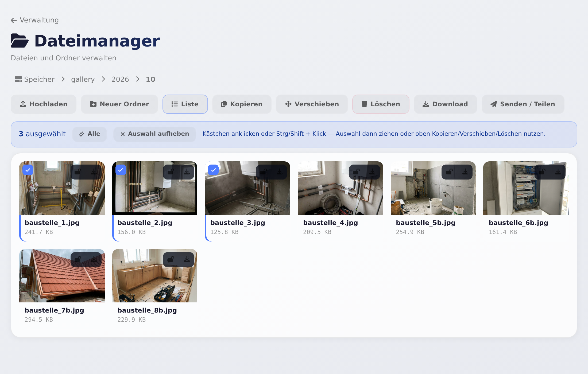
Task: Click the unlock icon on baustelle_7b.jpg
Action: 78,259
